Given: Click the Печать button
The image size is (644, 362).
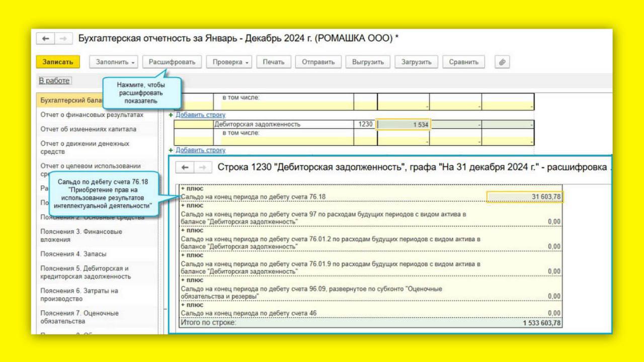Looking at the screenshot, I should coord(273,62).
